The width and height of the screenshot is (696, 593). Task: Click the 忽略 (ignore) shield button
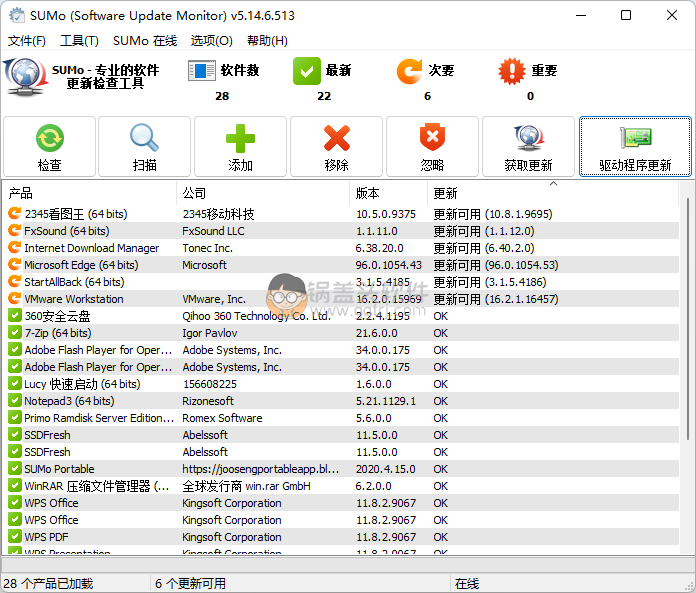[432, 146]
